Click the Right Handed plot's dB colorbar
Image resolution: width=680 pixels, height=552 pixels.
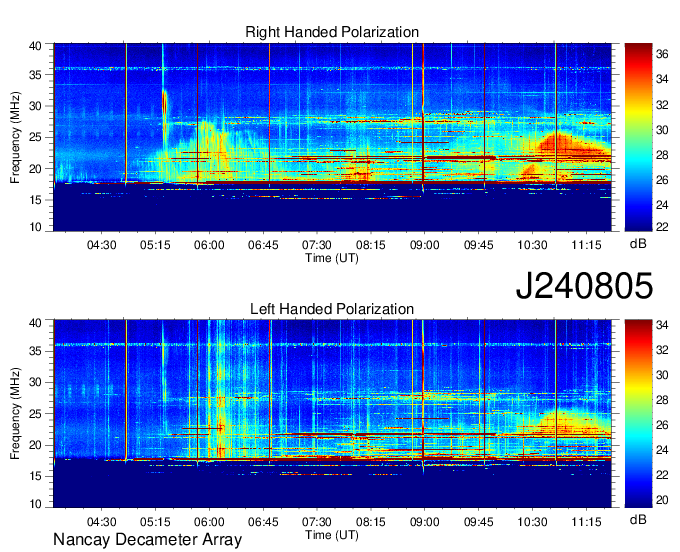point(638,137)
